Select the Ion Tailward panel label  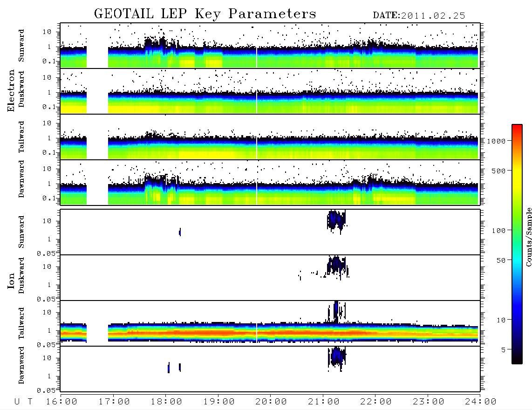(21, 323)
